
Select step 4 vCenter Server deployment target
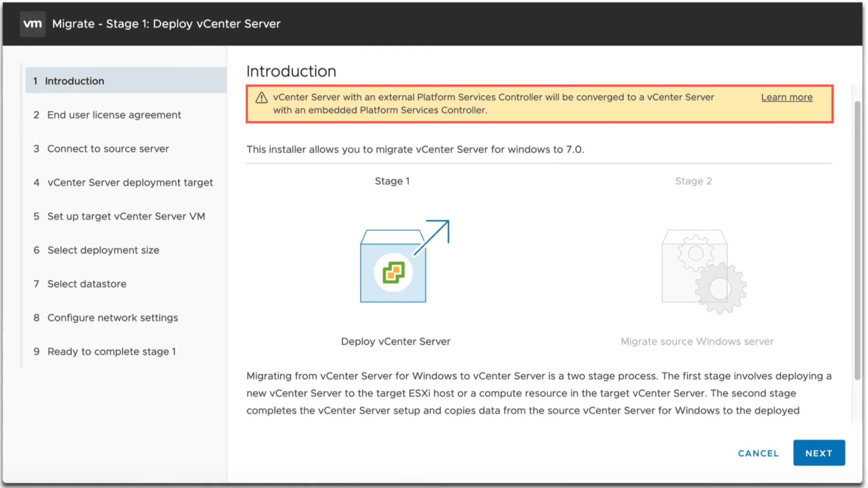click(x=130, y=182)
